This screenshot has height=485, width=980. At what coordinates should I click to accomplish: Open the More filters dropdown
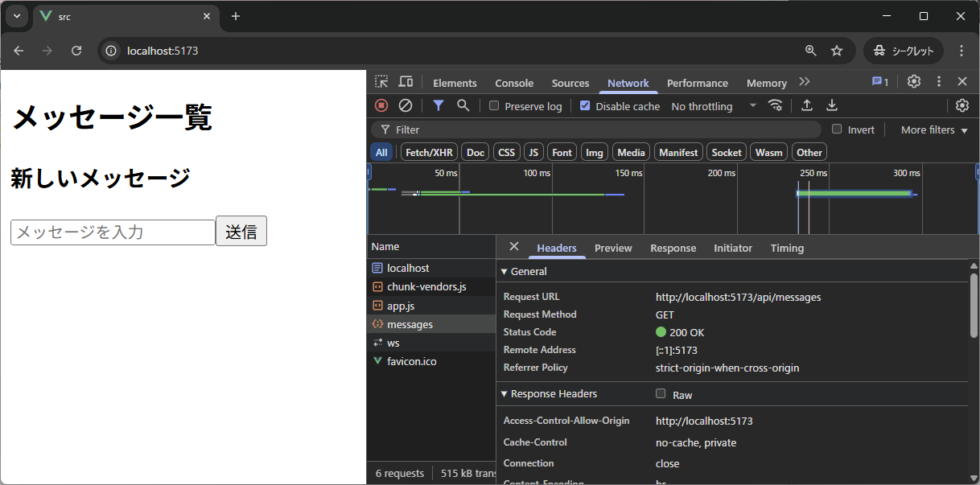pos(934,129)
